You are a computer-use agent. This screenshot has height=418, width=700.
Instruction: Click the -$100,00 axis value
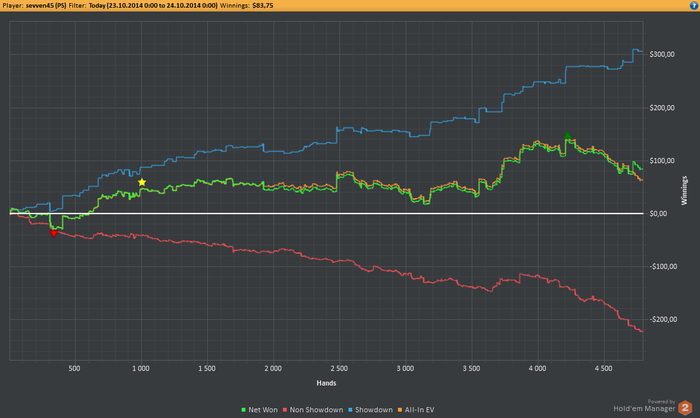663,267
